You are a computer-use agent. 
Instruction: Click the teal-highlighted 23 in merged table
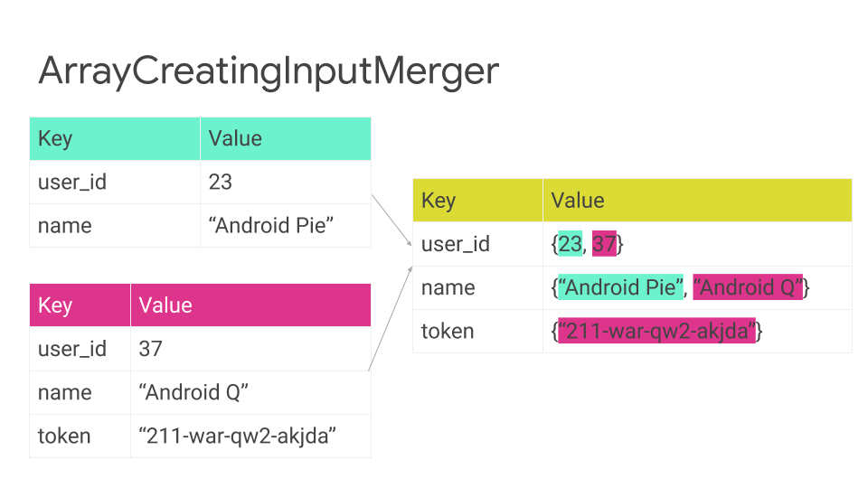(x=570, y=244)
